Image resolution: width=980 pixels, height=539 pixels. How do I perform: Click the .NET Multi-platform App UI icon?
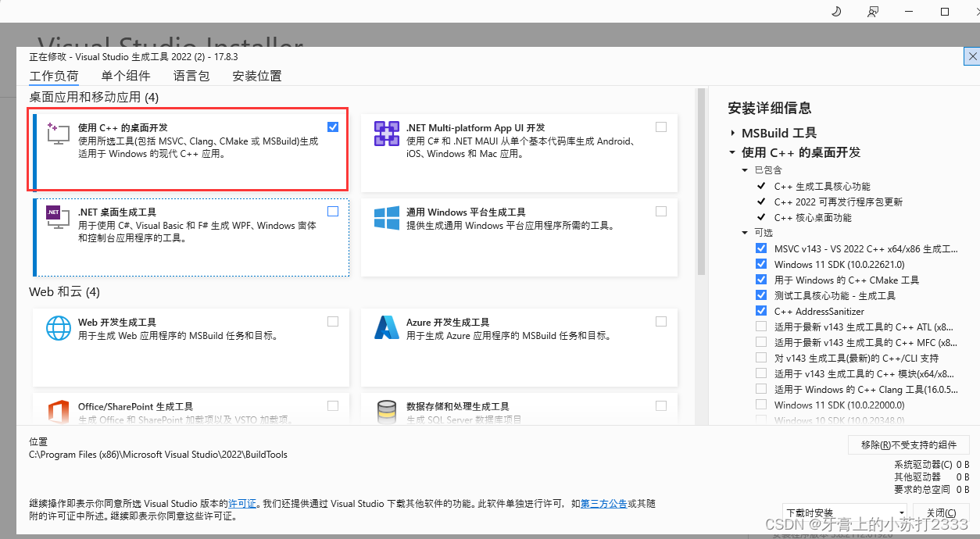(387, 134)
